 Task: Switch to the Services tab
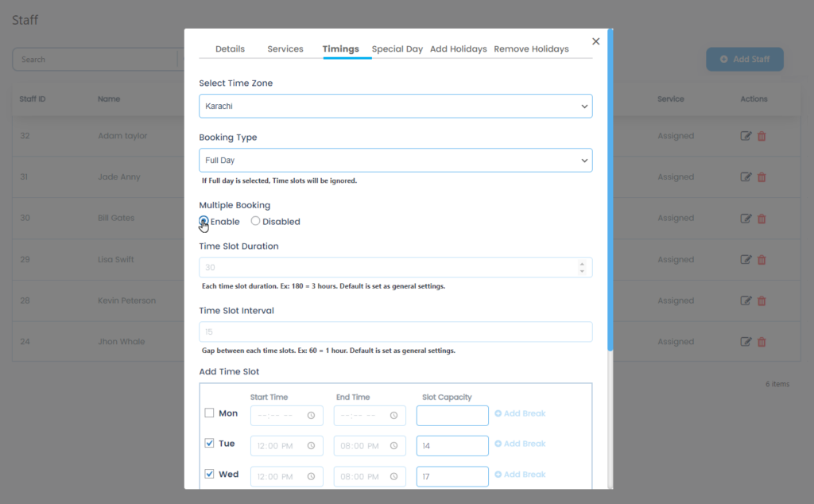[285, 48]
